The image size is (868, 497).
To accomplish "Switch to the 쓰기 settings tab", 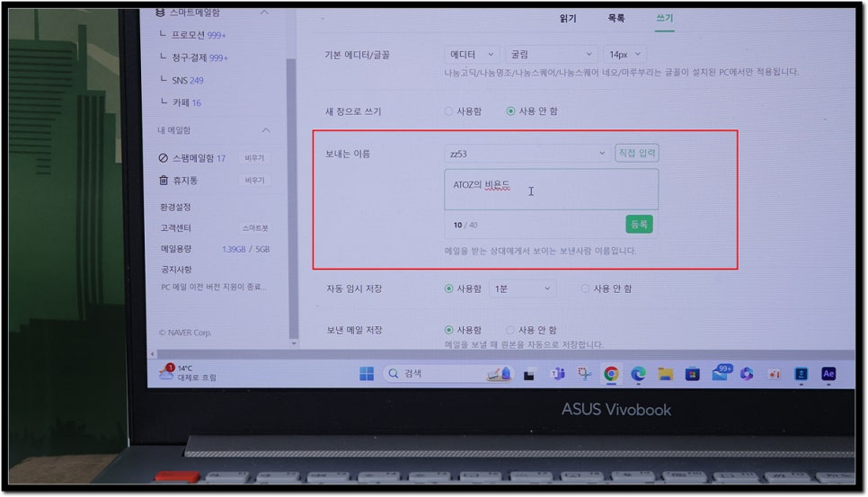I will [664, 18].
